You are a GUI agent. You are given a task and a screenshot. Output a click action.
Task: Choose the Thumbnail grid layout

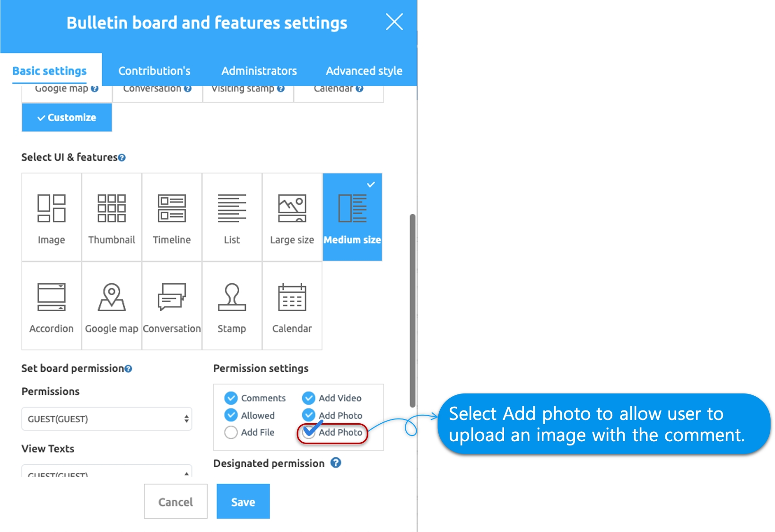click(112, 217)
